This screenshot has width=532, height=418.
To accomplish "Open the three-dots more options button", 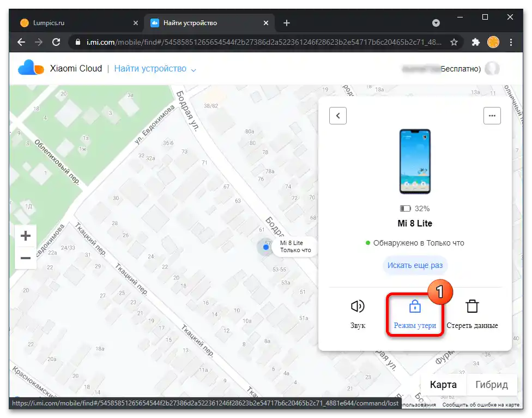I will [x=492, y=116].
